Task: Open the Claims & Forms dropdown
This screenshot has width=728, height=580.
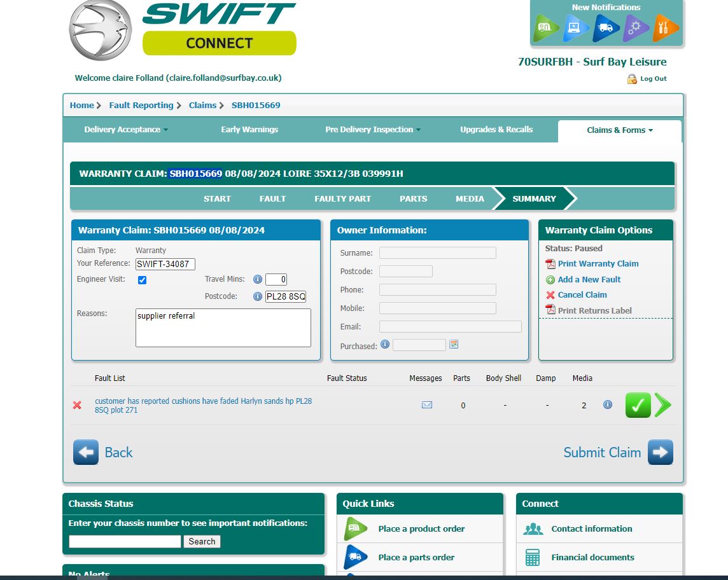Action: point(620,130)
